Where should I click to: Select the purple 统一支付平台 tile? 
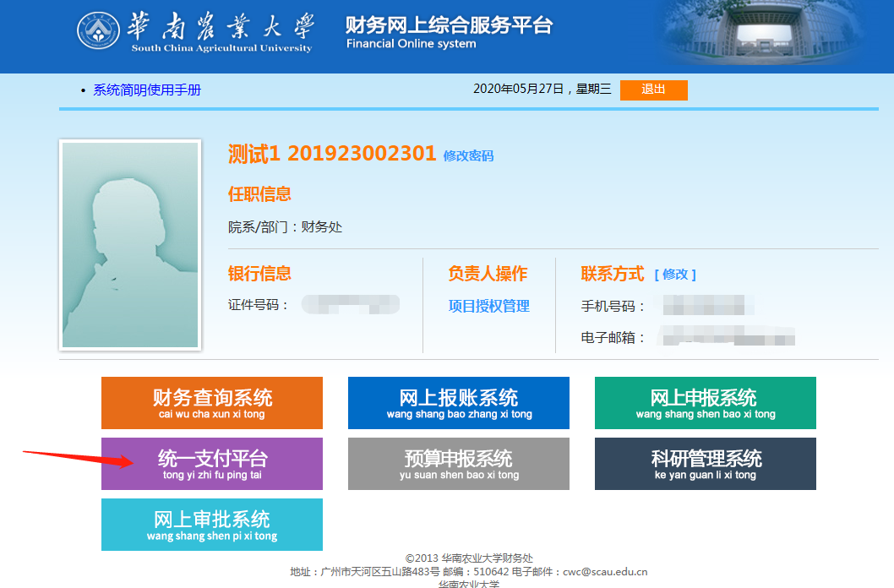pos(212,464)
